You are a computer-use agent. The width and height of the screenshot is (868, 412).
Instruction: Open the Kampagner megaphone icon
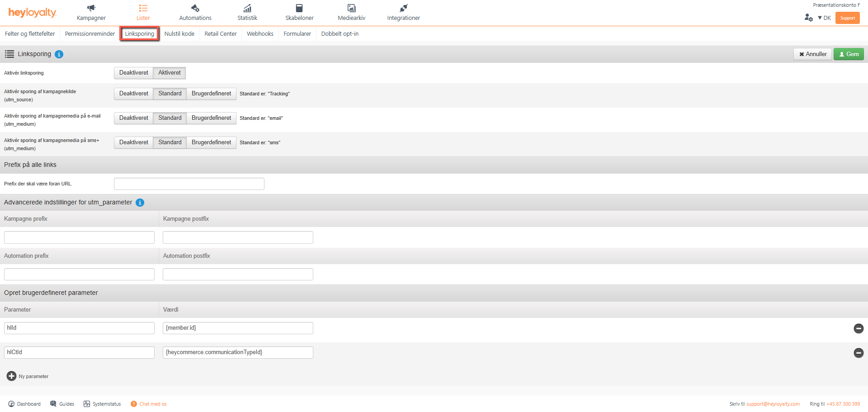(x=91, y=8)
